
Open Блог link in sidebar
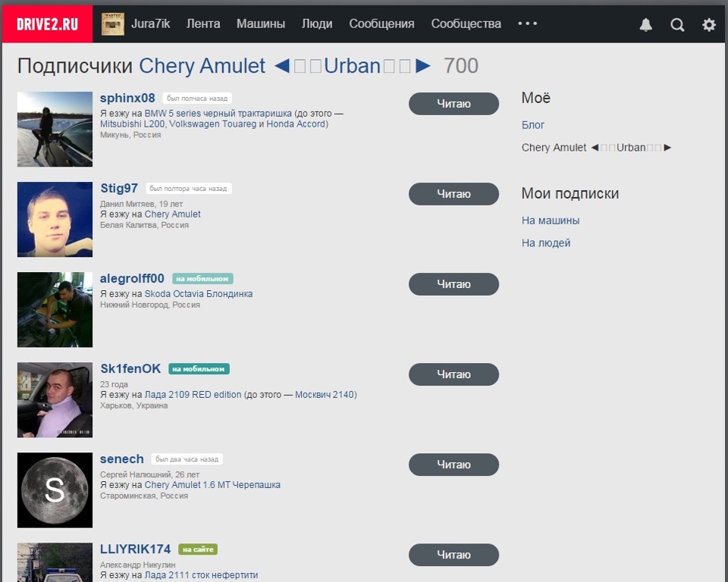pyautogui.click(x=533, y=125)
